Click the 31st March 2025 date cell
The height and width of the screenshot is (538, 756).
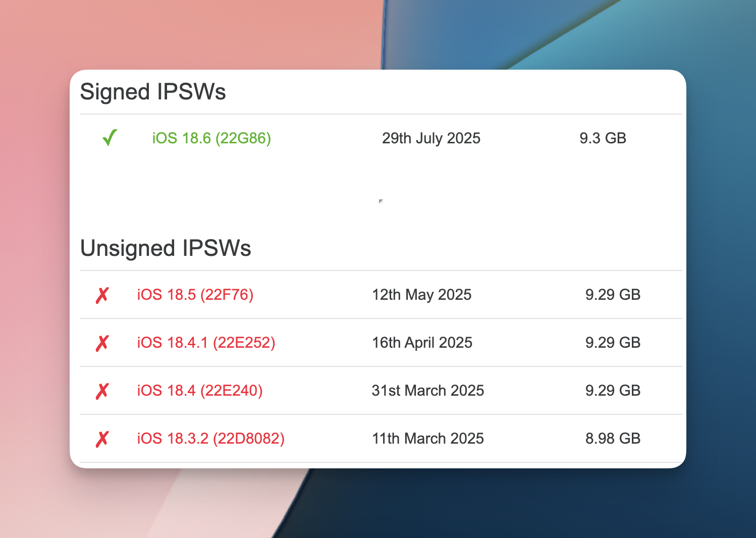click(428, 391)
